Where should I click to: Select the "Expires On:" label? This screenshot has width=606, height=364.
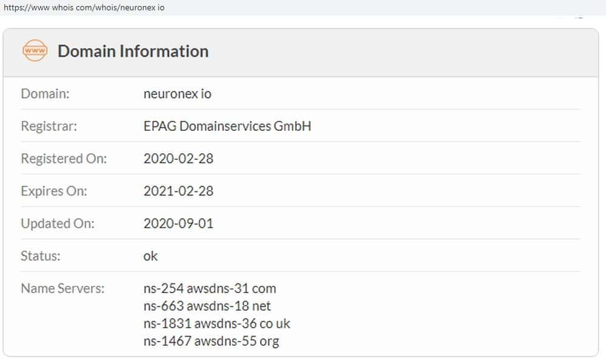coord(54,191)
